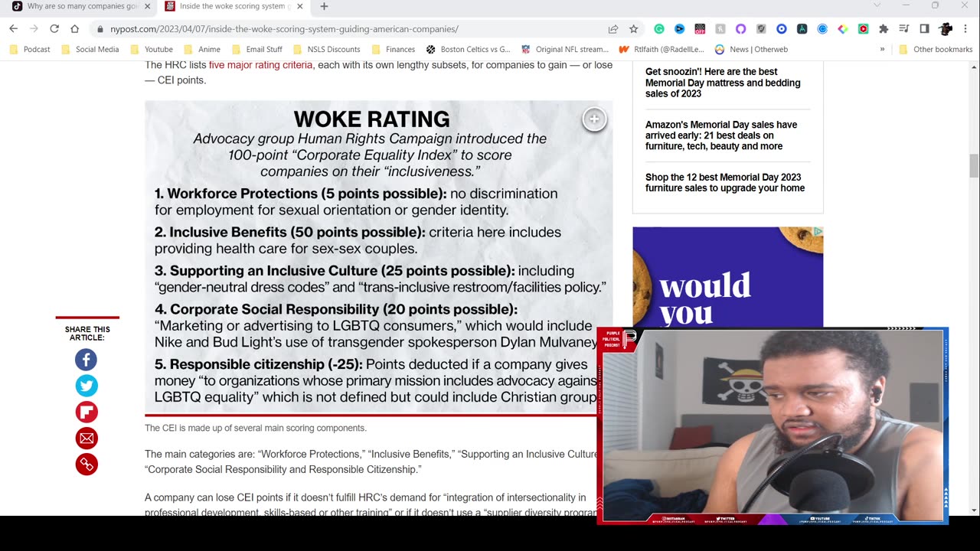
Task: Follow the "five major rating criteria" link
Action: [260, 65]
